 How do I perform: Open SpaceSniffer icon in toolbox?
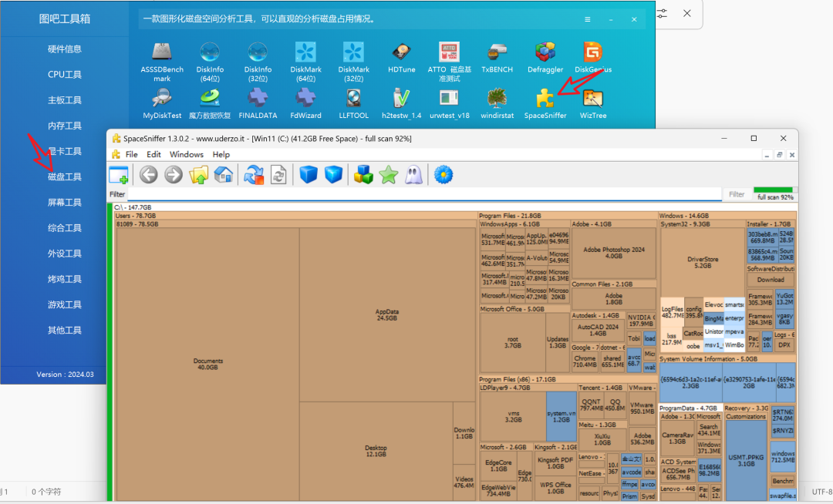(545, 103)
